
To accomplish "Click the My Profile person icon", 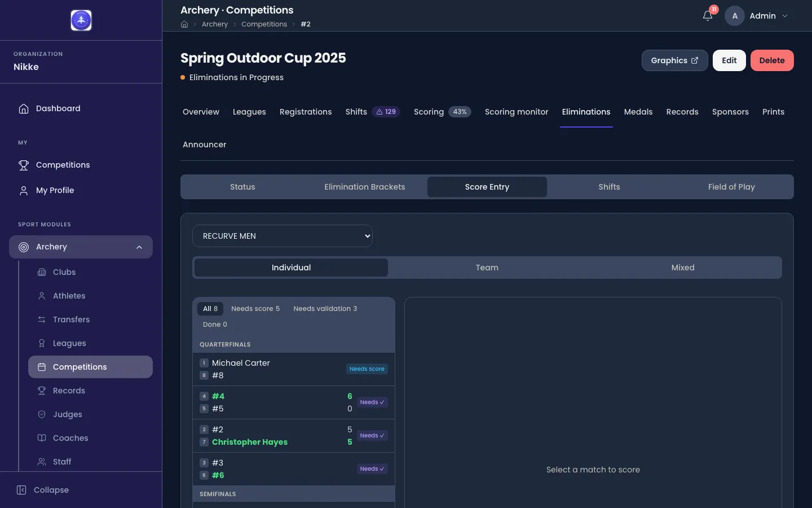I will pyautogui.click(x=24, y=190).
